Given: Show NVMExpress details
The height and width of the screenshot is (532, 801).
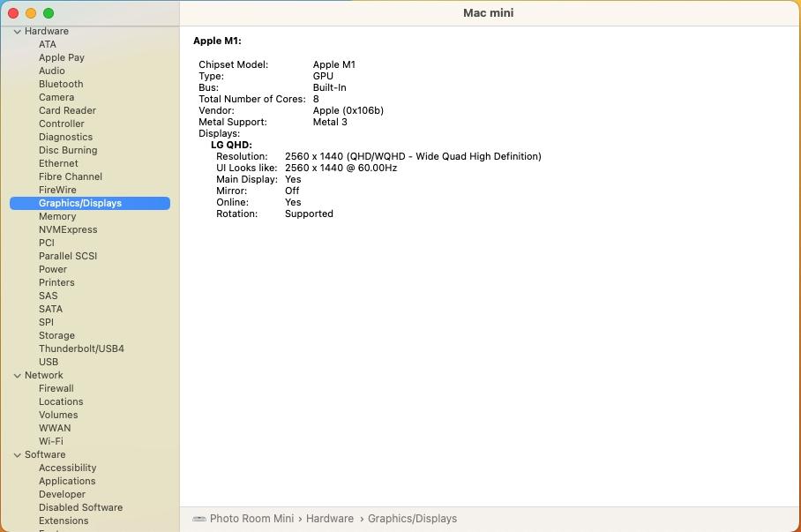Looking at the screenshot, I should click(68, 229).
